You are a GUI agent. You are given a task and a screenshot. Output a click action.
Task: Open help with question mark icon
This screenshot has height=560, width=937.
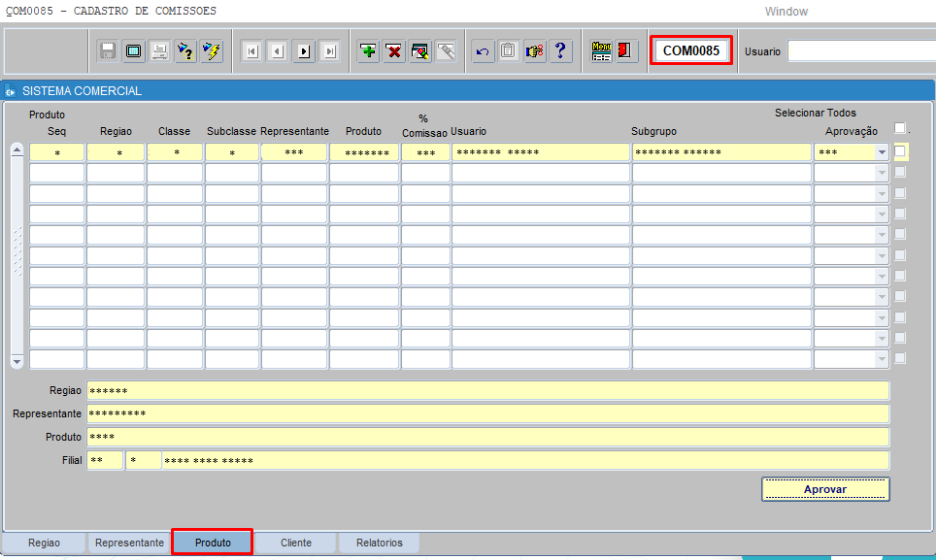click(560, 51)
